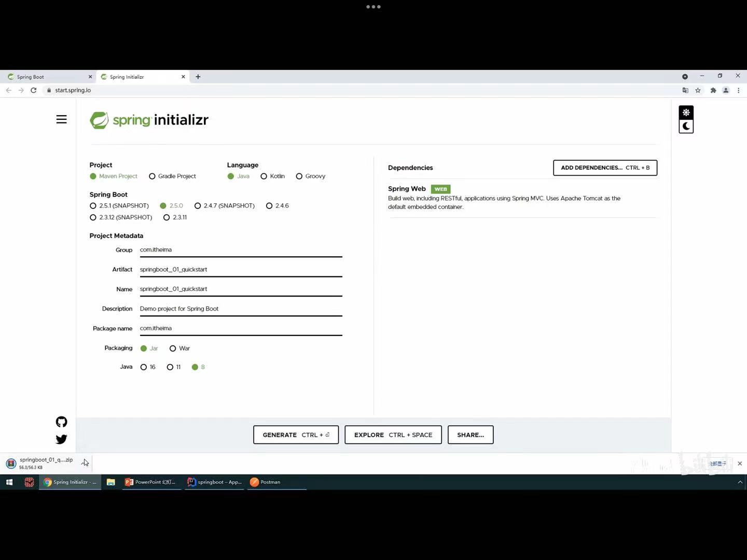Select Java version 8
Screen dimensions: 747x560
point(195,367)
